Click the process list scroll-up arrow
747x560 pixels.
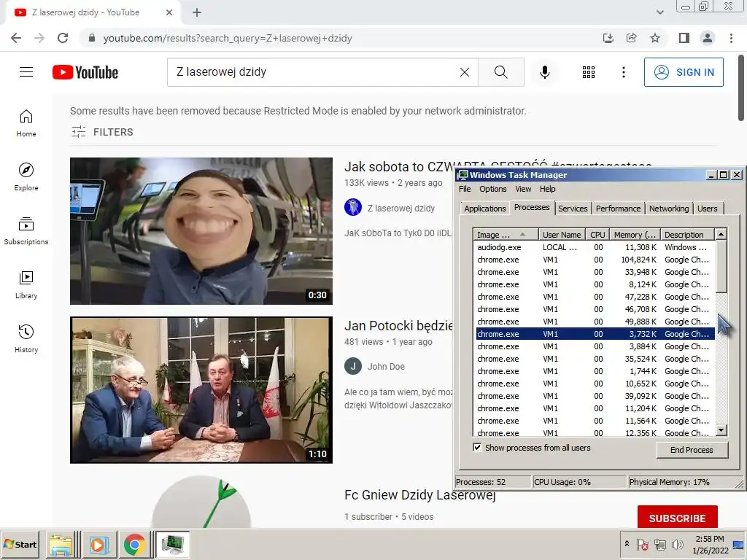(x=721, y=234)
